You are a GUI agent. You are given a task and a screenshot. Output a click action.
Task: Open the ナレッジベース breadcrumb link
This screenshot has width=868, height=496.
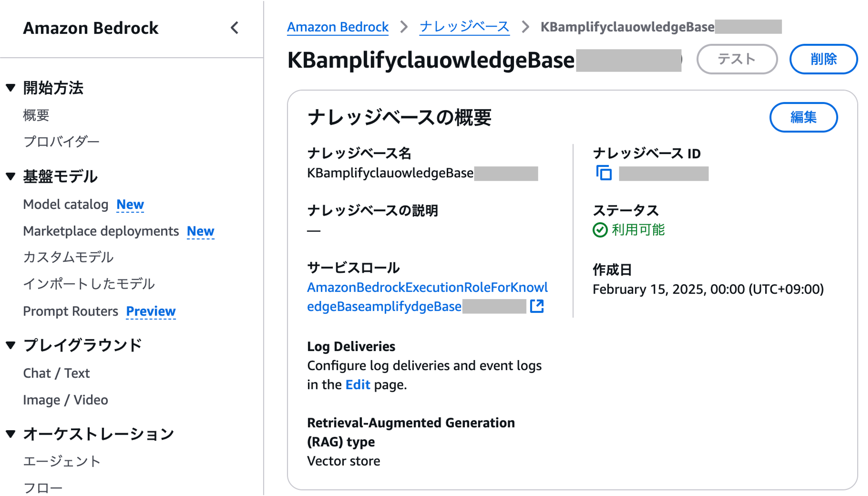(464, 27)
